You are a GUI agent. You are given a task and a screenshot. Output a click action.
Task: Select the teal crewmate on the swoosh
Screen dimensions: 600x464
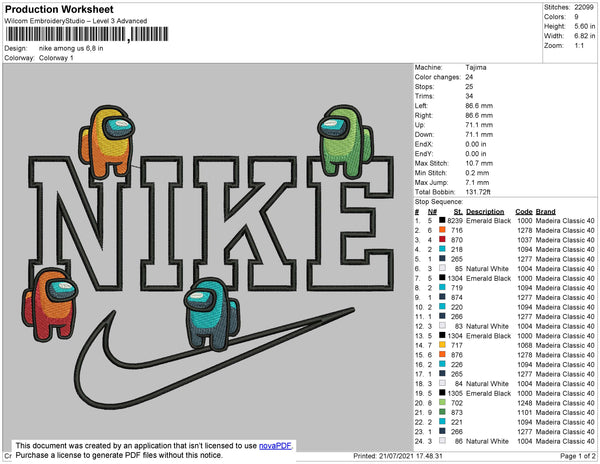coord(212,314)
